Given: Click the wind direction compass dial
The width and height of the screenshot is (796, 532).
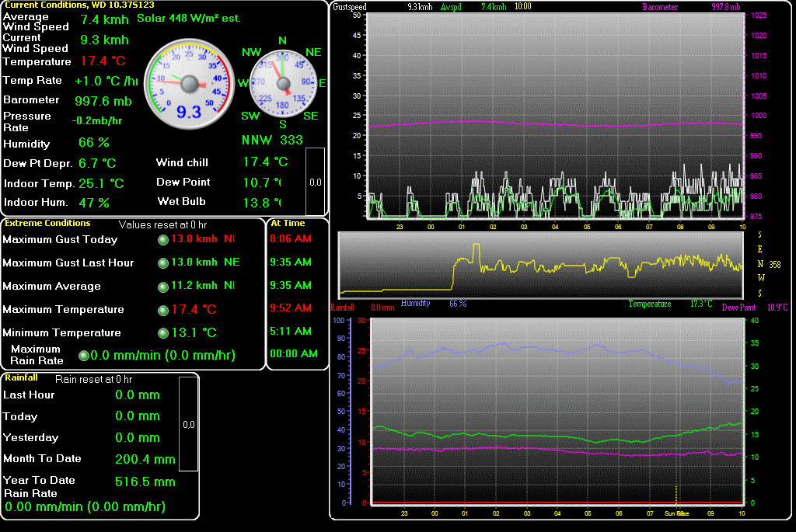Looking at the screenshot, I should 283,83.
